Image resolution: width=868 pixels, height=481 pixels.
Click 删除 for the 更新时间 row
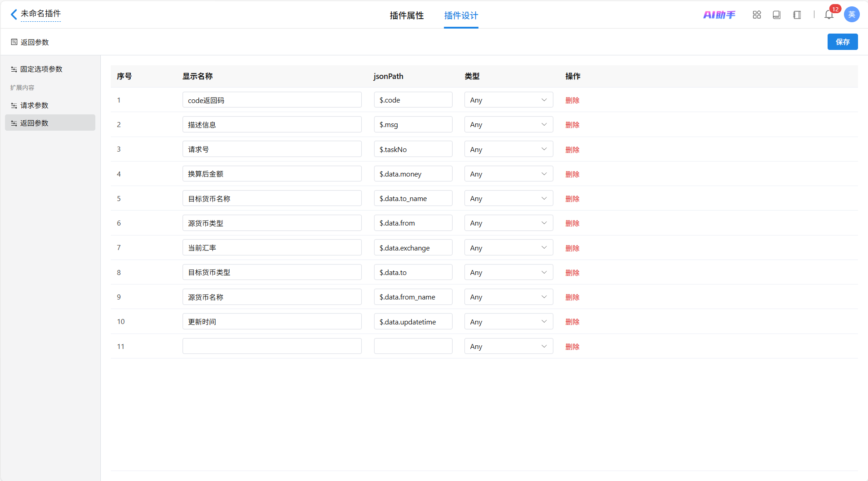pos(572,322)
